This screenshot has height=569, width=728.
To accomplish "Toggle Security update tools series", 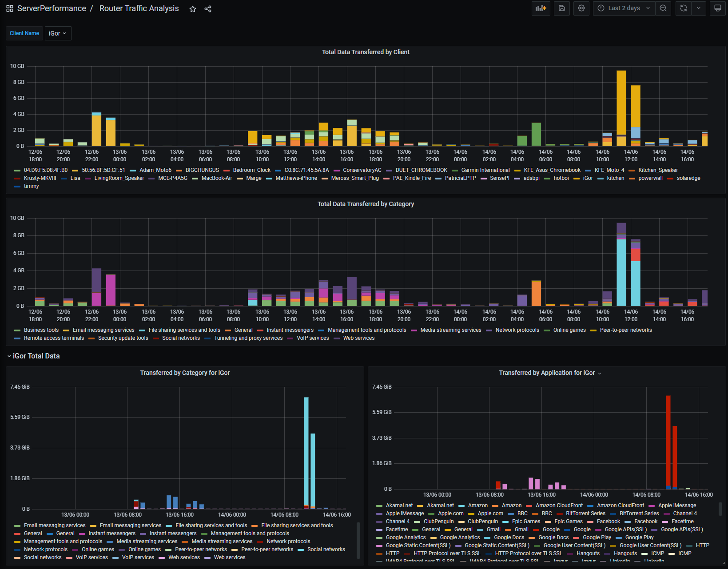I will coord(123,338).
